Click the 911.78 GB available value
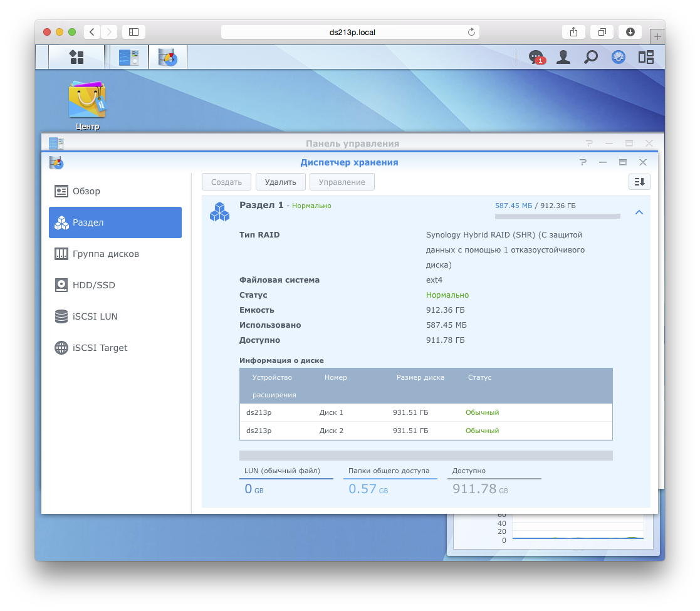Screen dimensions: 700x611 pyautogui.click(x=480, y=489)
